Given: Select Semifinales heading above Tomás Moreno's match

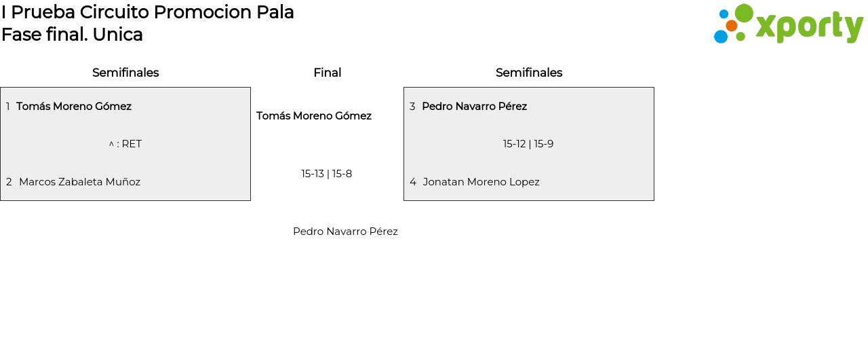Looking at the screenshot, I should point(125,73).
